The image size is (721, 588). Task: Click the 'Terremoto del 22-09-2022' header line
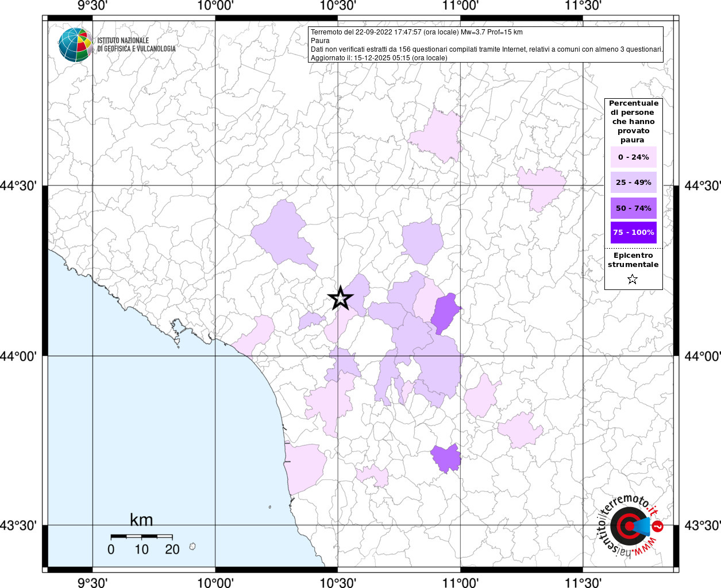coord(417,32)
